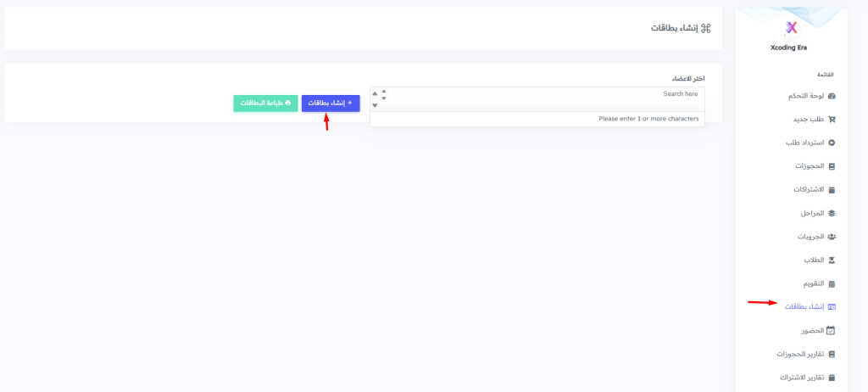Click the القائمة sidebar section header

pyautogui.click(x=826, y=75)
